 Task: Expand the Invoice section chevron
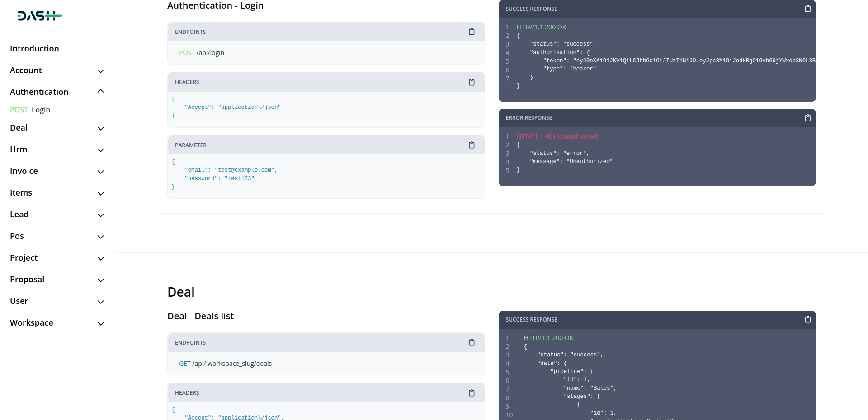pyautogui.click(x=101, y=172)
